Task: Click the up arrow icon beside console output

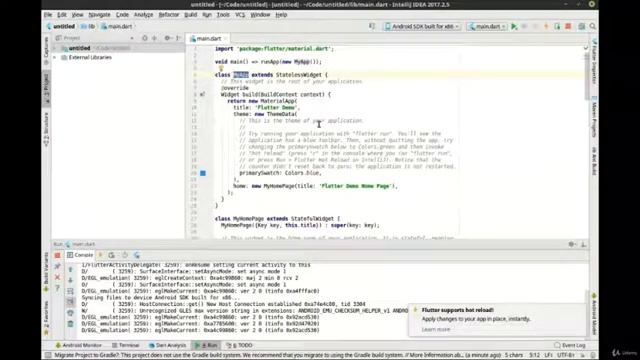Action: 70,269
